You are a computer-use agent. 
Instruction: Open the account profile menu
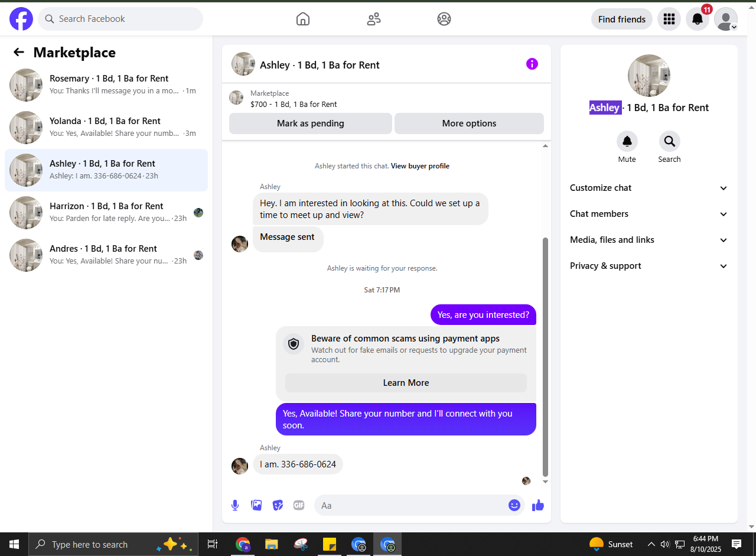726,19
